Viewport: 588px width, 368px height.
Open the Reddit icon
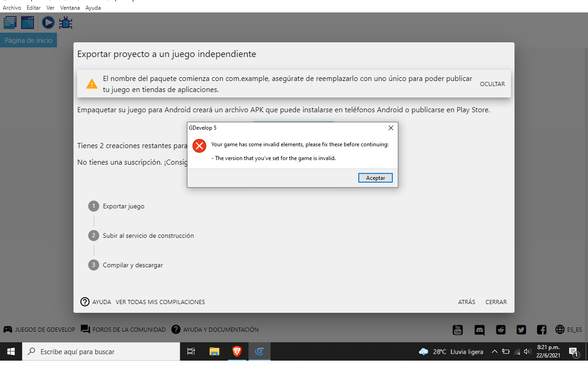coord(501,329)
